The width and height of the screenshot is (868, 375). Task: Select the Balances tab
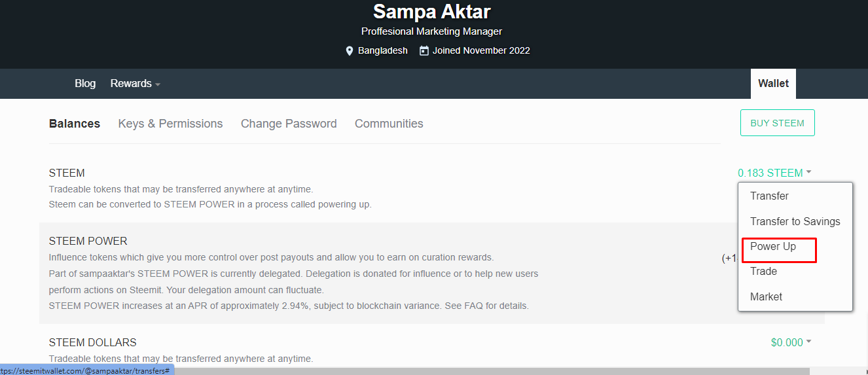(x=75, y=124)
